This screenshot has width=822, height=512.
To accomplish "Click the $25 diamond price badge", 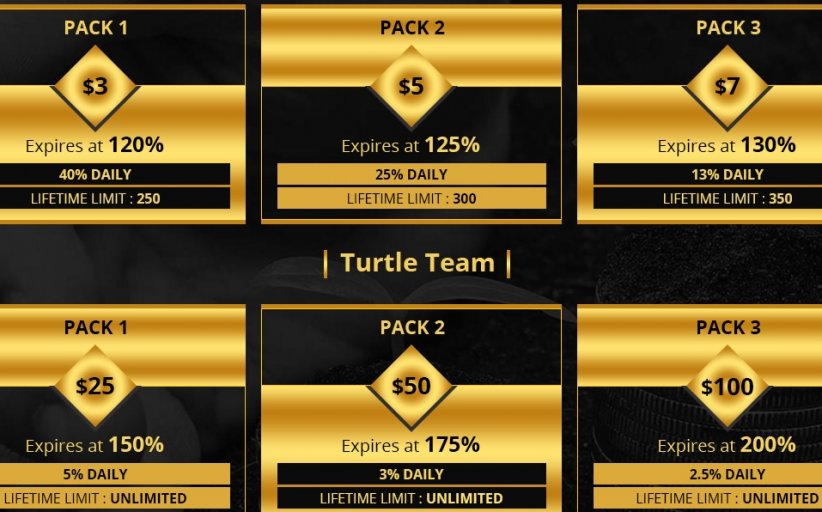I will 95,386.
